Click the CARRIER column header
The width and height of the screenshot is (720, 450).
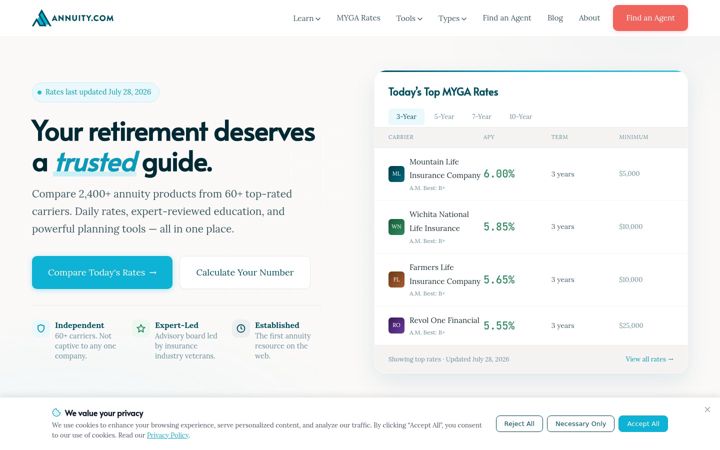coord(401,137)
